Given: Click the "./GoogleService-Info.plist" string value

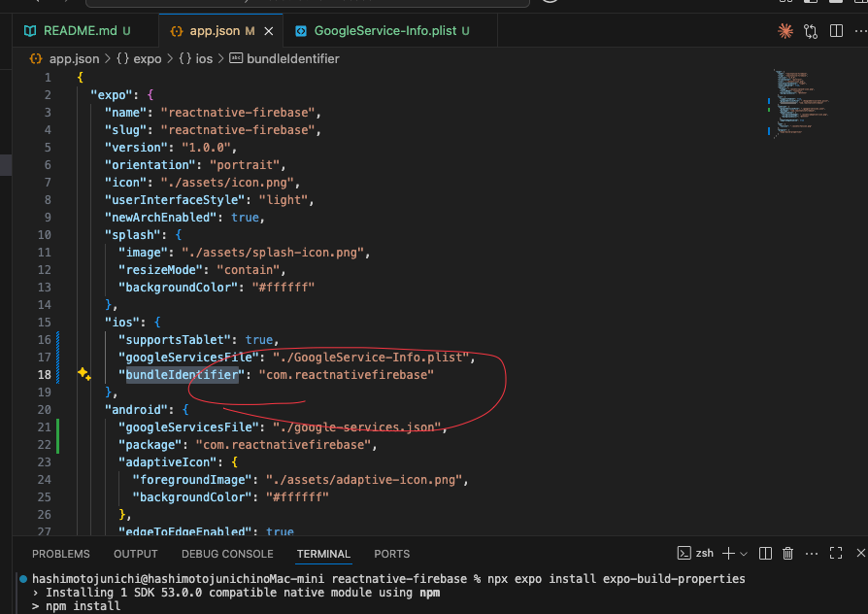Looking at the screenshot, I should tap(371, 357).
